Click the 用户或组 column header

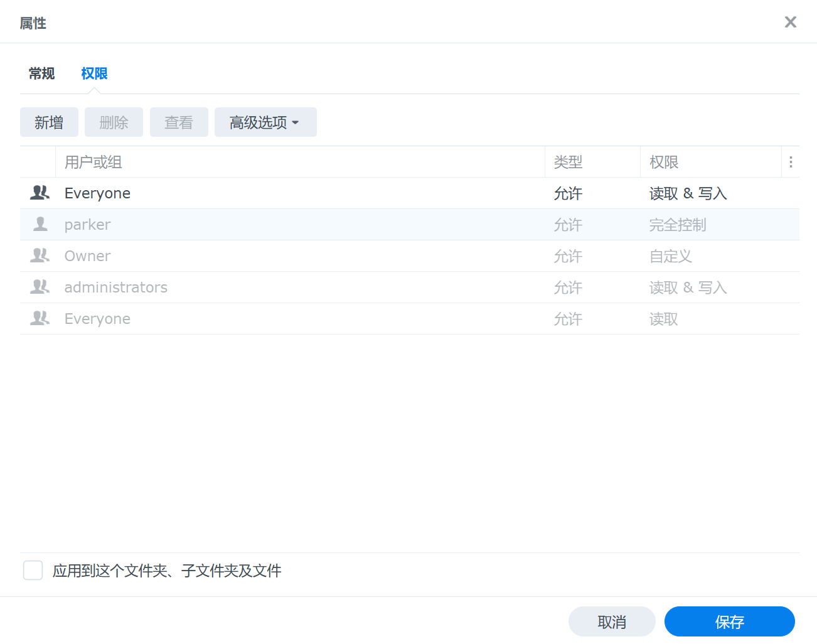point(93,161)
